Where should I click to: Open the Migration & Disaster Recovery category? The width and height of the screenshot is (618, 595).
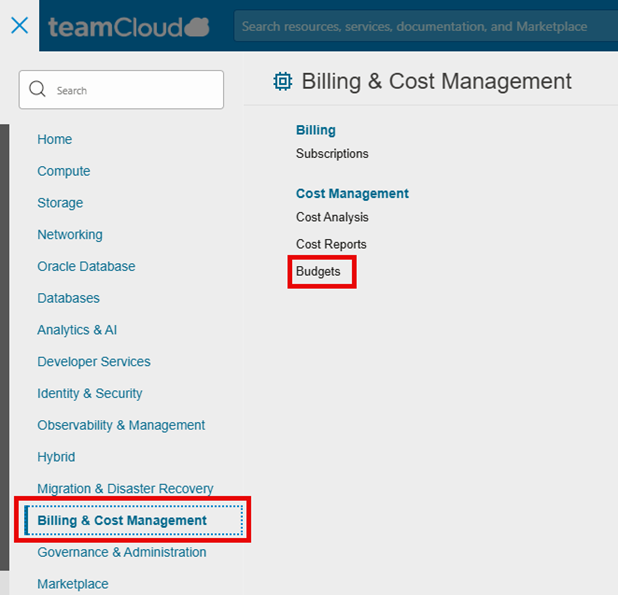[125, 489]
